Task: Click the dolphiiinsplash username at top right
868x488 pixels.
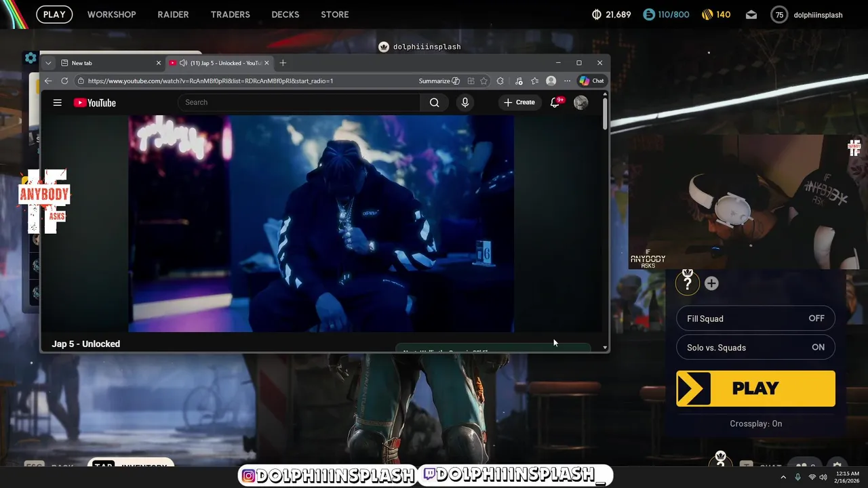Action: 818,15
